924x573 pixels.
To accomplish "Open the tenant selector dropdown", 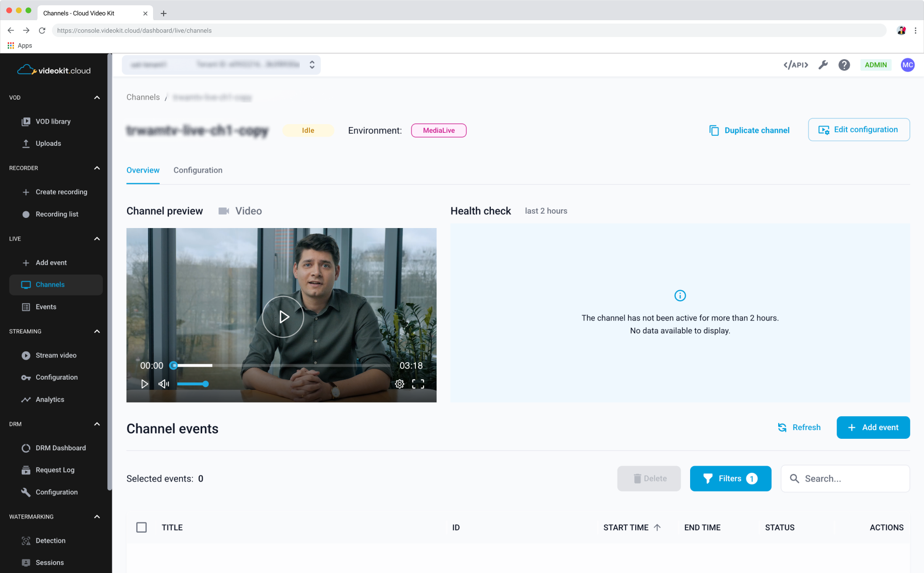I will [221, 65].
